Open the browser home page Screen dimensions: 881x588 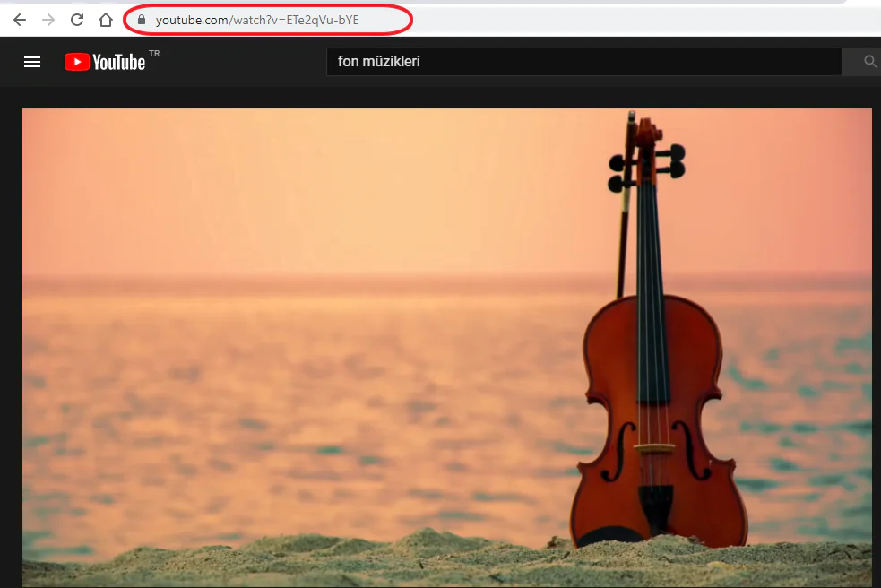point(106,20)
